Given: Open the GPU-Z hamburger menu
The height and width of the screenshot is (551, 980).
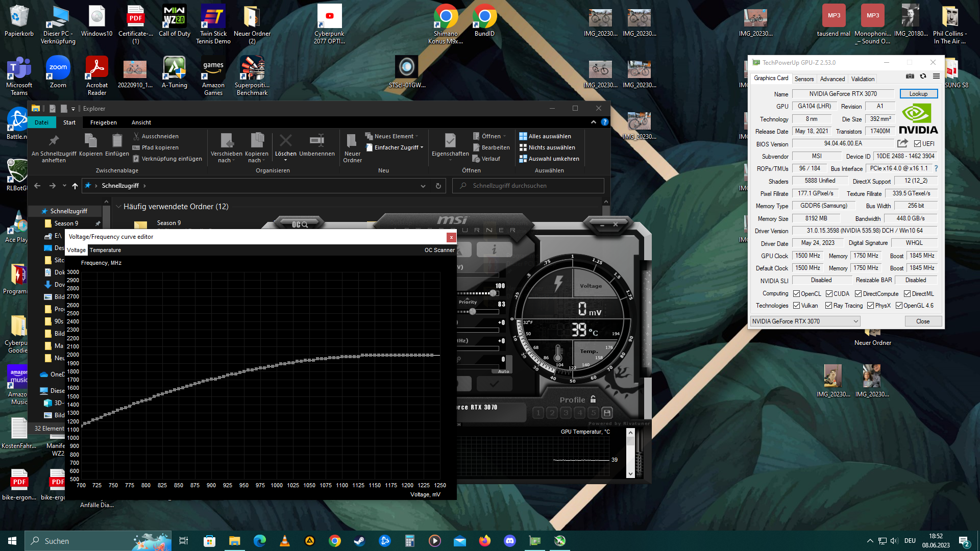Looking at the screenshot, I should point(936,77).
